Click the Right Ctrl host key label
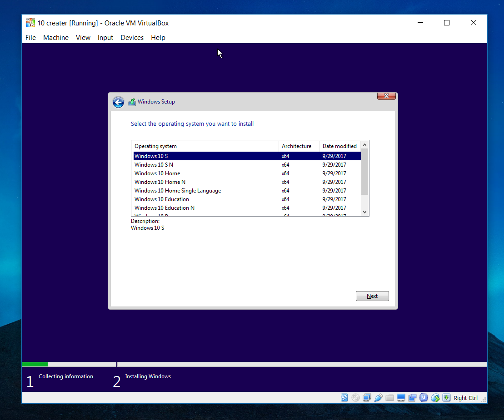 pos(465,398)
